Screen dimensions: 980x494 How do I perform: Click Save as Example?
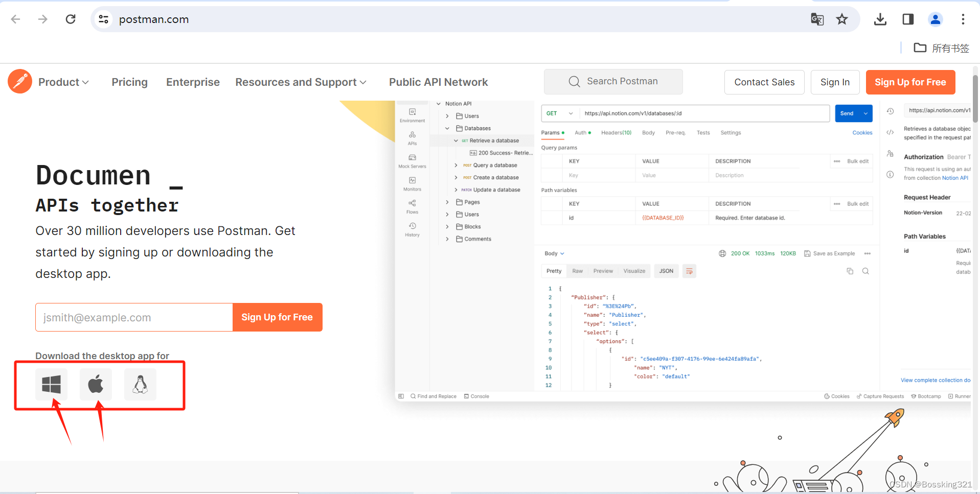pos(829,253)
